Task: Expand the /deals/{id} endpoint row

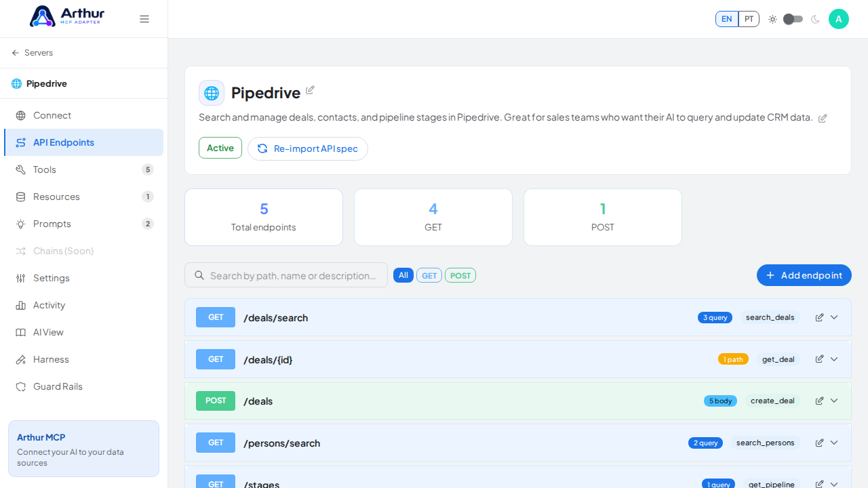Action: pos(834,359)
